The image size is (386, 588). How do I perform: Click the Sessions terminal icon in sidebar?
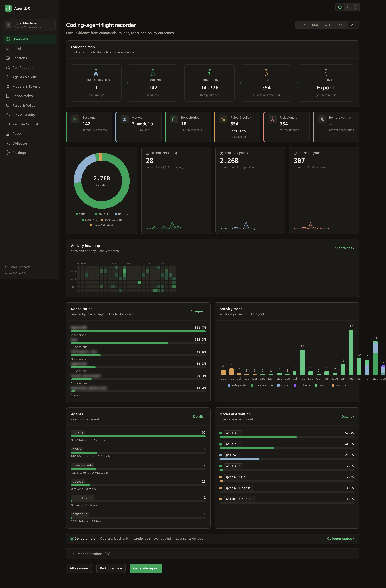[x=8, y=58]
